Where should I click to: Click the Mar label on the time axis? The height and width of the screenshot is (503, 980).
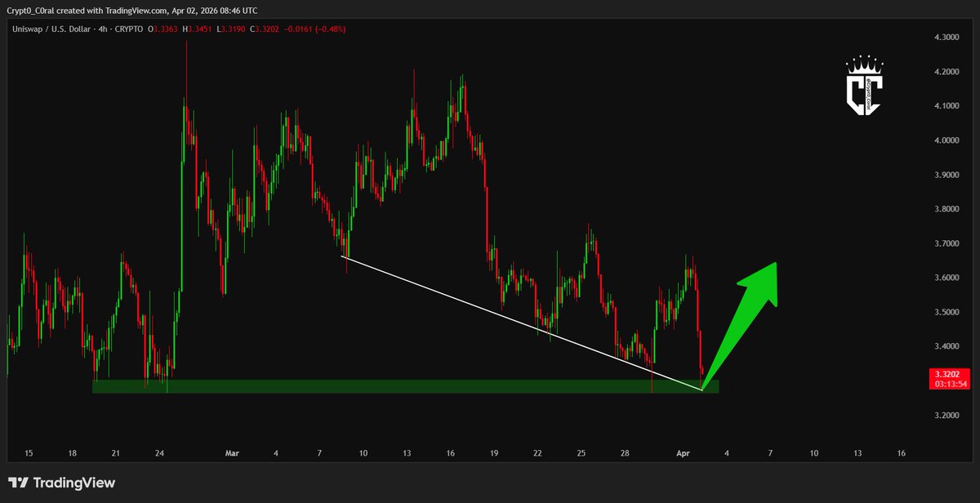click(233, 453)
